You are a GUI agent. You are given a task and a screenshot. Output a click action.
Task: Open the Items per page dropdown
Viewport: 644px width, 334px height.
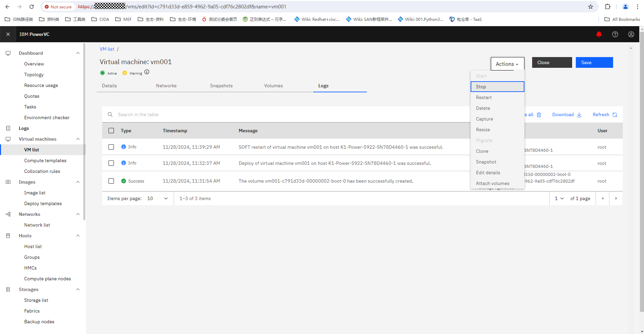158,198
